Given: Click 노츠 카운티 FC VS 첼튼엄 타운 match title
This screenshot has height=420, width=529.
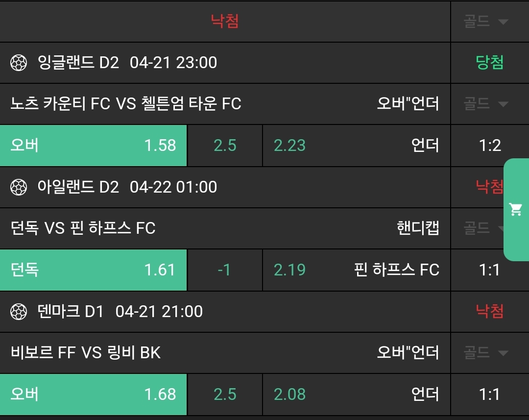Looking at the screenshot, I should pyautogui.click(x=126, y=104).
